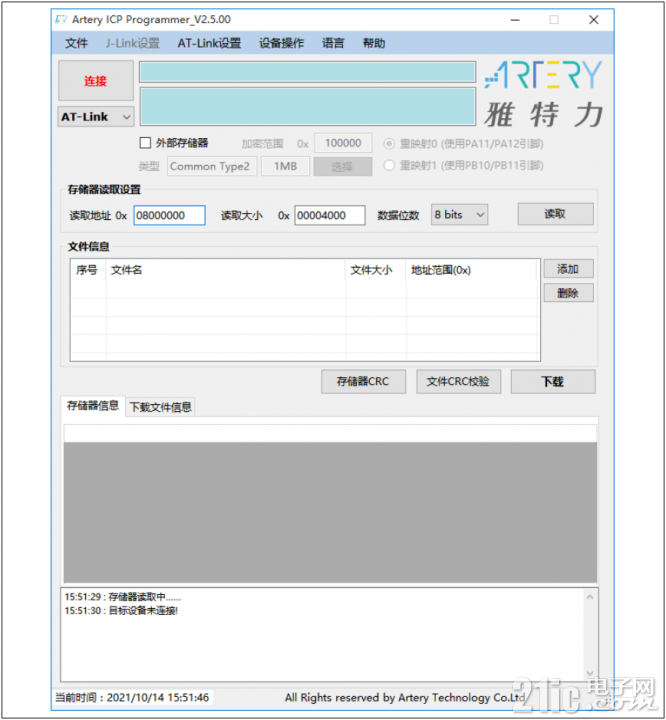The width and height of the screenshot is (666, 720).
Task: Click log line 存储器读取中
Action: tap(123, 597)
